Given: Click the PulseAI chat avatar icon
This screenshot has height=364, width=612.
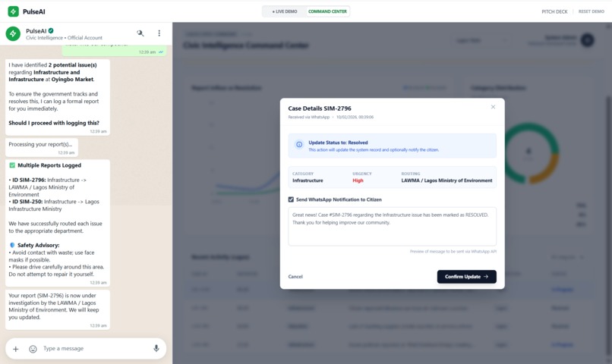Looking at the screenshot, I should pos(13,33).
